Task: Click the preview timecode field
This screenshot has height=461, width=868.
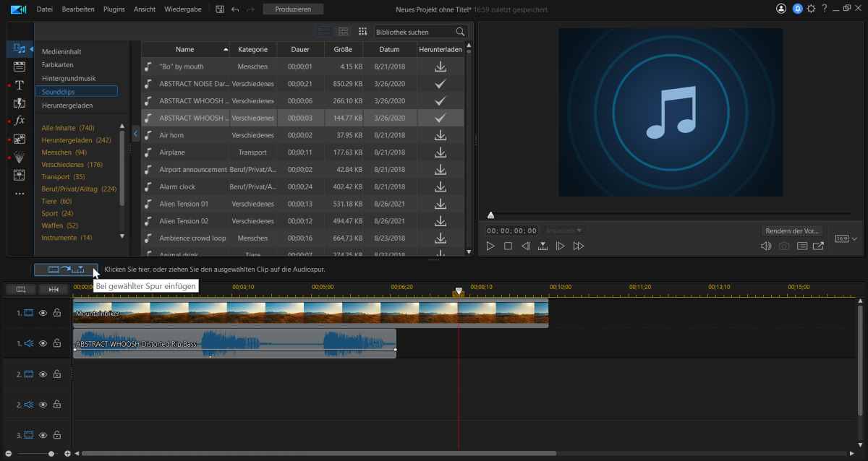Action: [x=512, y=231]
